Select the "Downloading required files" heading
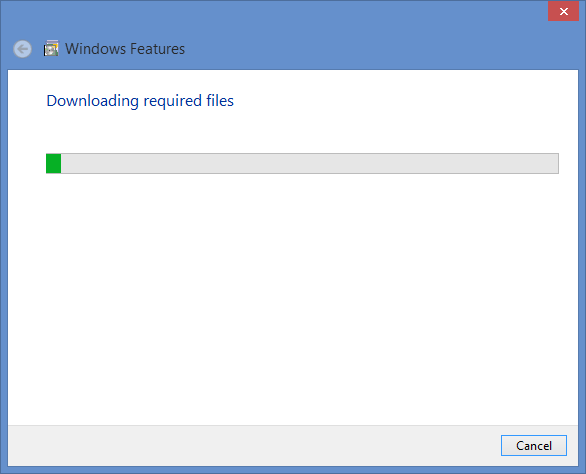This screenshot has height=474, width=586. click(140, 101)
